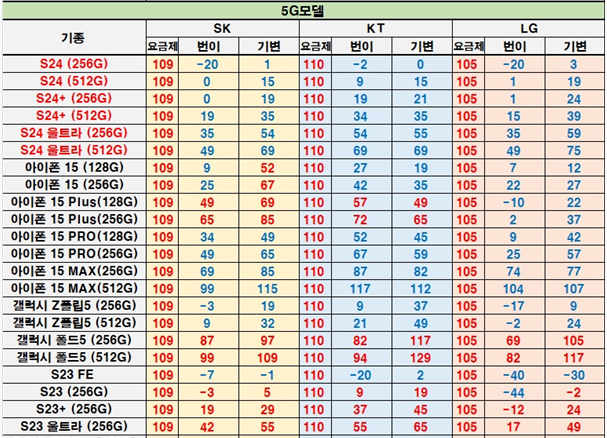This screenshot has height=438, width=607.
Task: Click SK 번이 value '87' in 폴드5 (256G) row
Action: [207, 340]
